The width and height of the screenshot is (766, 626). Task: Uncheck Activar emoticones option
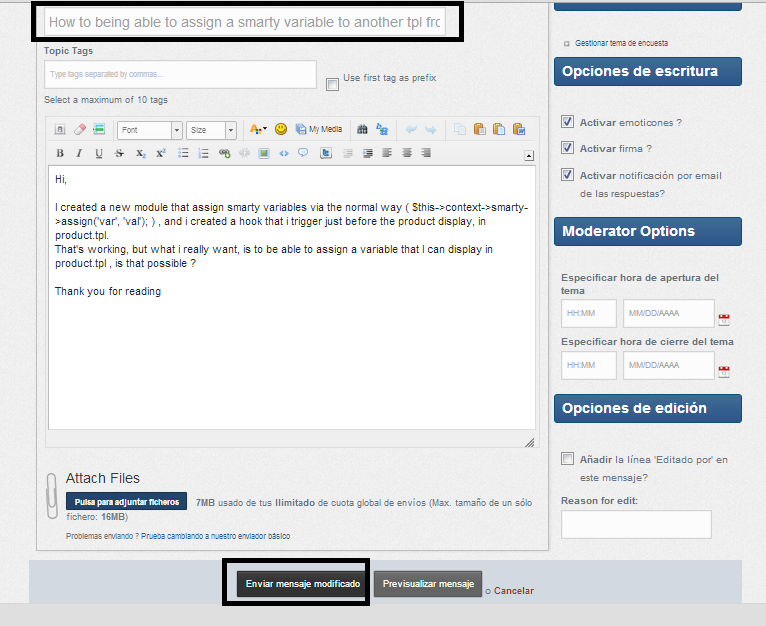pyautogui.click(x=568, y=122)
